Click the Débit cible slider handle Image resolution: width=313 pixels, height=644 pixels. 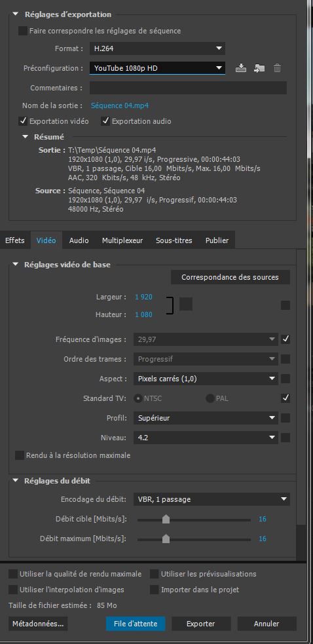pyautogui.click(x=166, y=520)
